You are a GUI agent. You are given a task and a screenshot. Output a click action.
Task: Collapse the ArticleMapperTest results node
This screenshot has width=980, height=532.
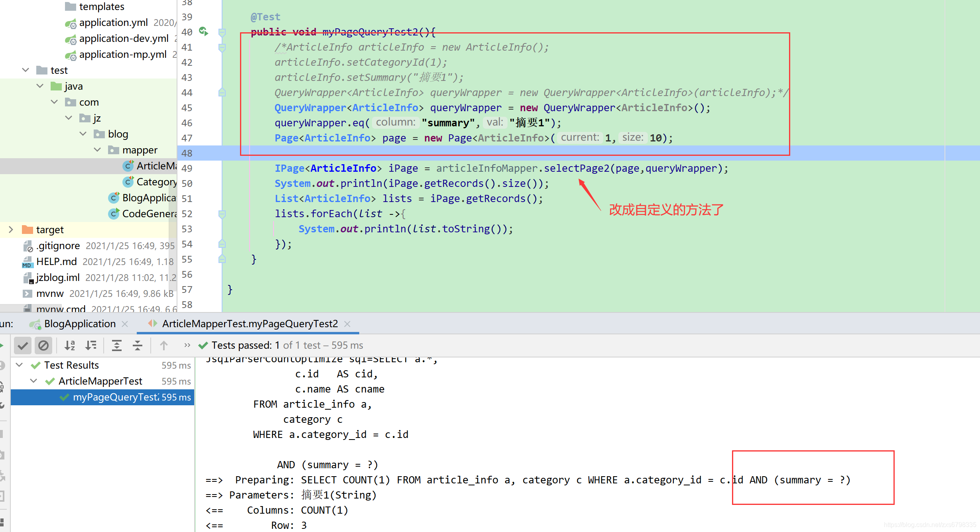point(34,381)
